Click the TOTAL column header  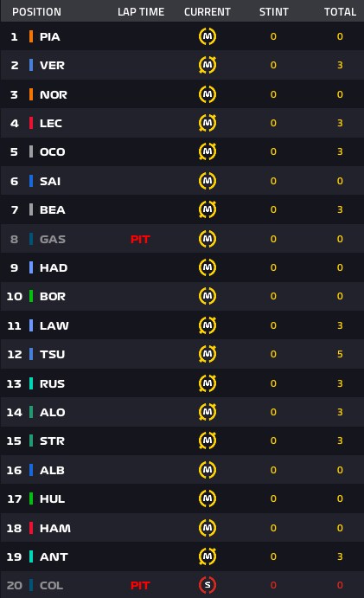[340, 12]
